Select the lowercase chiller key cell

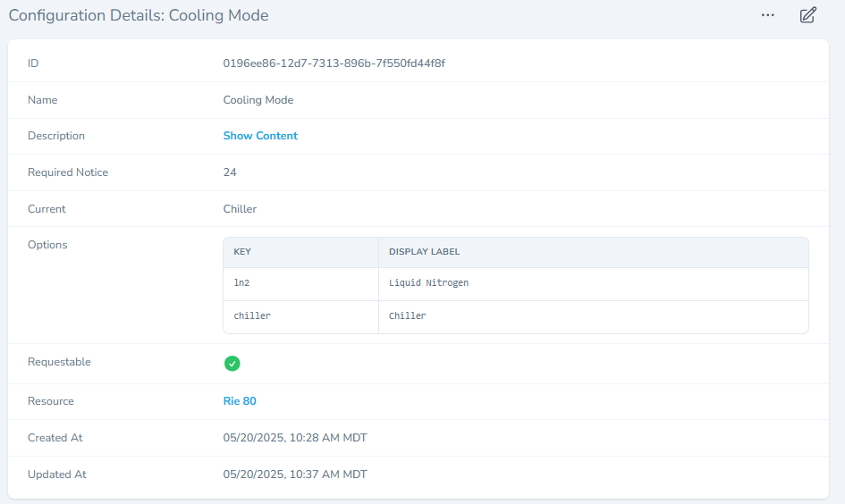(x=252, y=316)
